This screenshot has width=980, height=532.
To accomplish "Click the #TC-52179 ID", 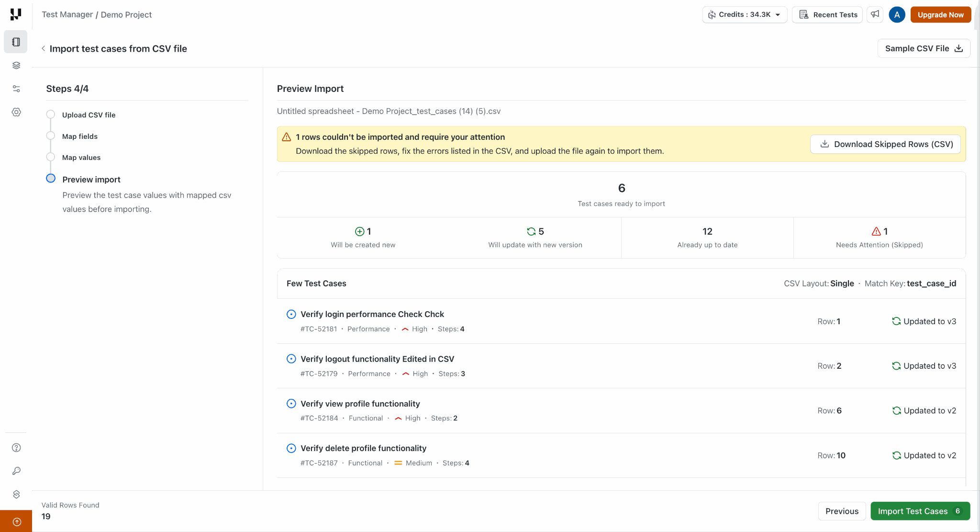I will pos(319,374).
